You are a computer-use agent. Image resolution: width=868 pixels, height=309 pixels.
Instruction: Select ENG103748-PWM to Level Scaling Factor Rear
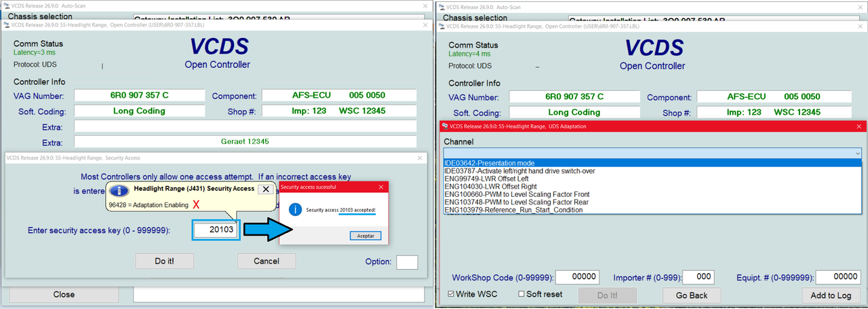652,202
